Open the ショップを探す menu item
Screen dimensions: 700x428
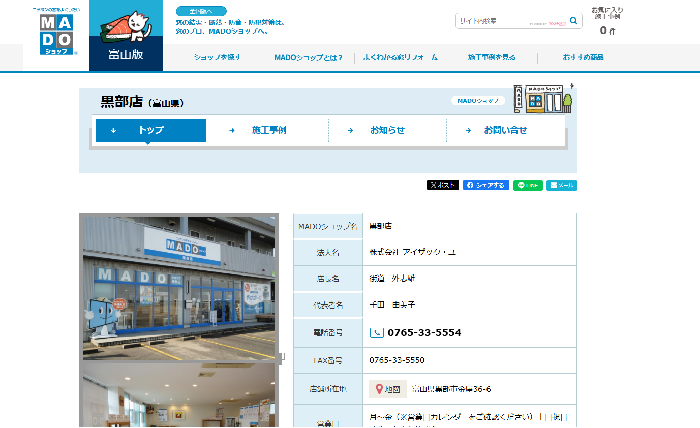click(x=217, y=57)
